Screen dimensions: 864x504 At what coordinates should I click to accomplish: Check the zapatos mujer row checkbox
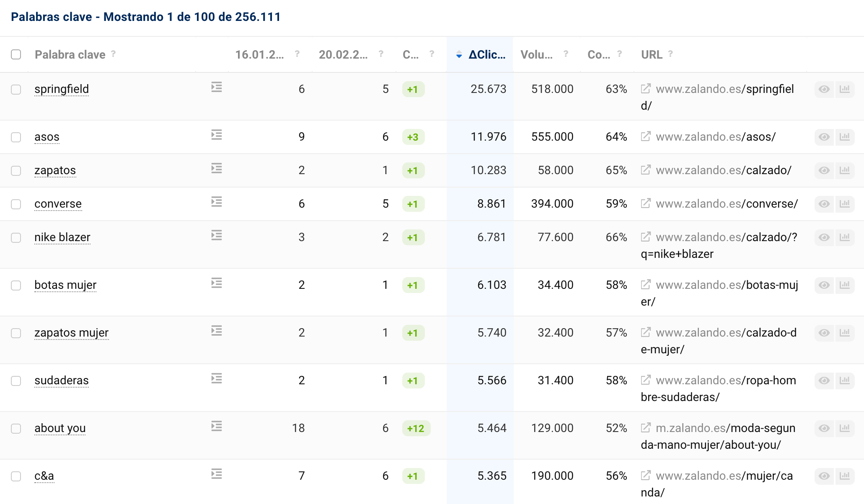pos(16,333)
